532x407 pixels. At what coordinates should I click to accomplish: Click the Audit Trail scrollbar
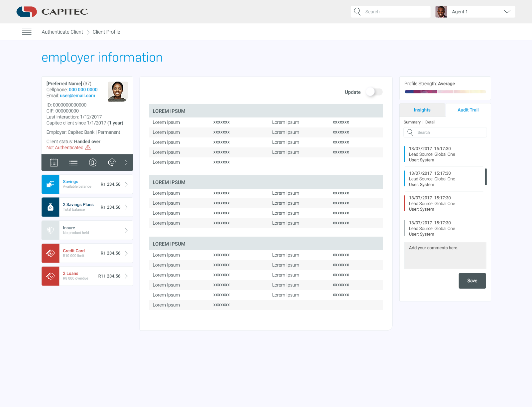(486, 177)
